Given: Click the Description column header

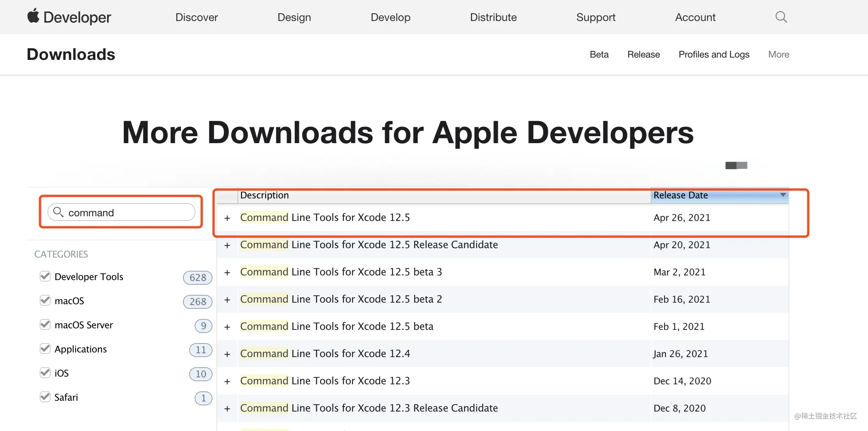Looking at the screenshot, I should [444, 195].
